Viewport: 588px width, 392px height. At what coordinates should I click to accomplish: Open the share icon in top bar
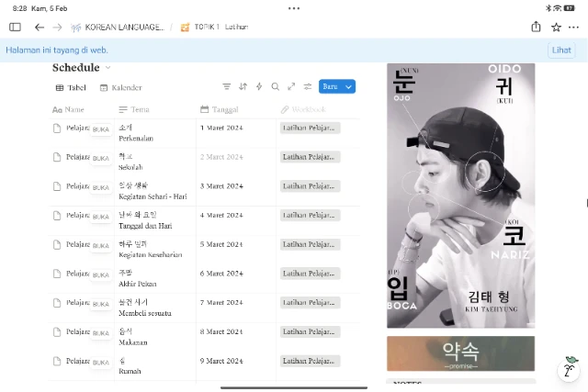pyautogui.click(x=536, y=28)
